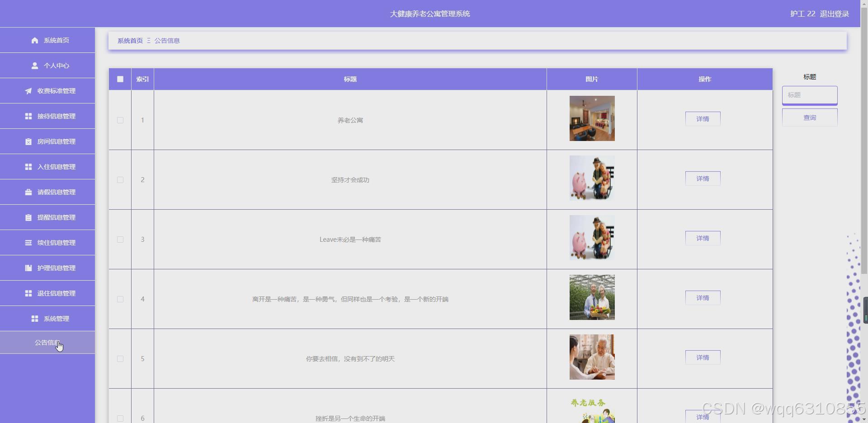Open the row 4 elderly couple thumbnail
868x423 pixels.
coord(592,297)
